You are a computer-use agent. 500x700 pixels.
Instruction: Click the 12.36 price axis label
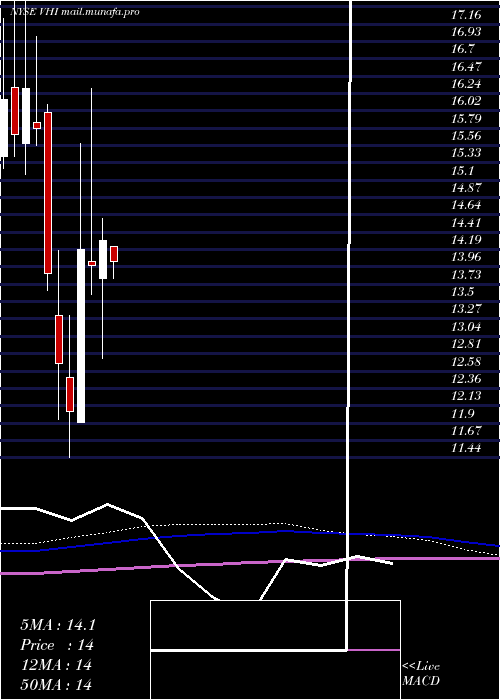466,379
